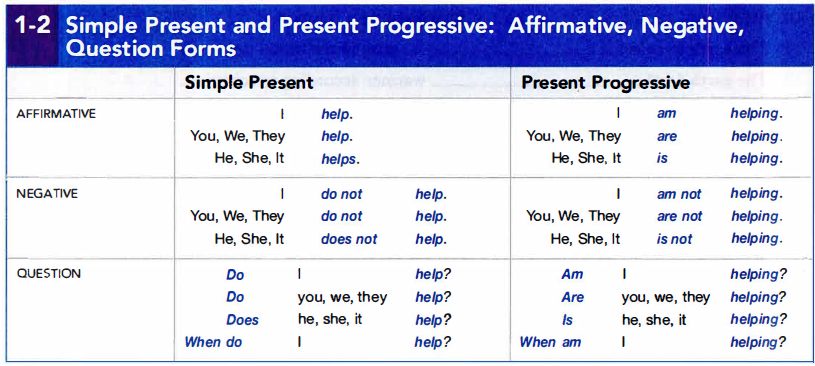
Task: Click 'Am' beginning the progressive question
Action: click(x=572, y=274)
